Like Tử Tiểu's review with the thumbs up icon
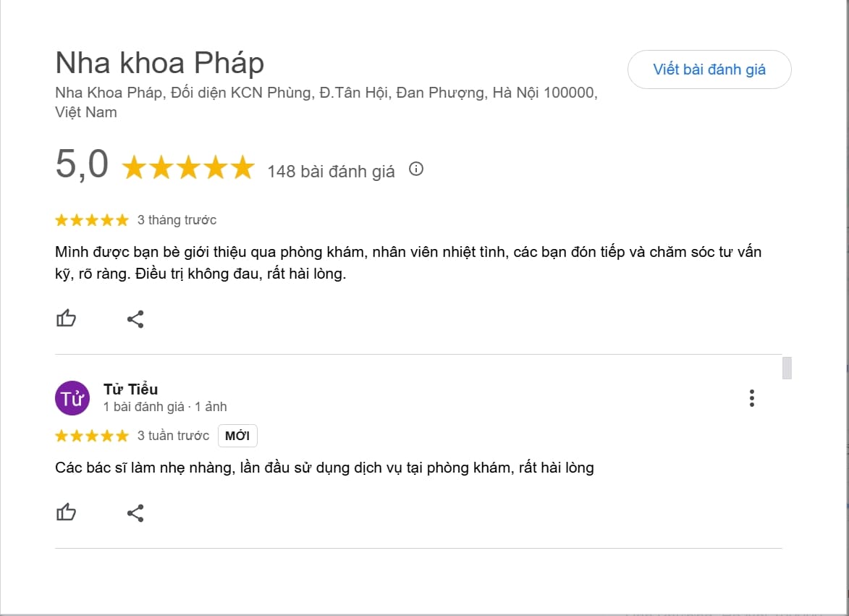This screenshot has width=849, height=616. (x=66, y=512)
